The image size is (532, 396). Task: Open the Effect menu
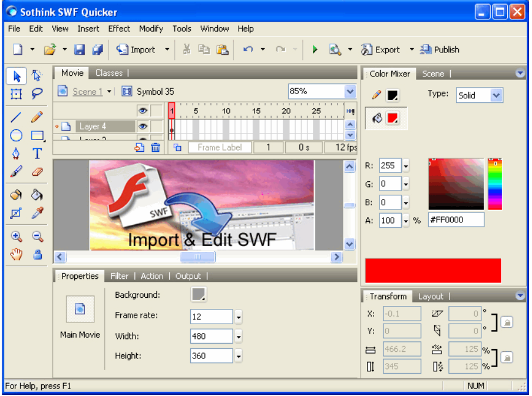tap(119, 29)
